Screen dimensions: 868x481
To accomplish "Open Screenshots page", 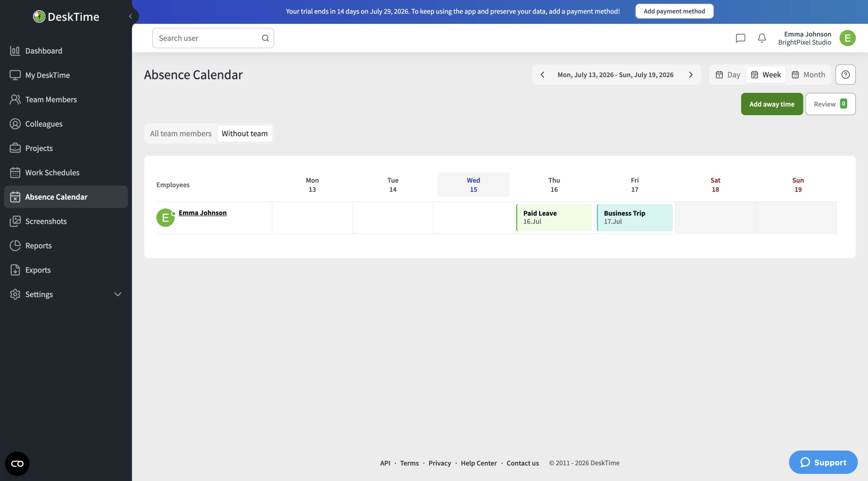I will pos(66,221).
